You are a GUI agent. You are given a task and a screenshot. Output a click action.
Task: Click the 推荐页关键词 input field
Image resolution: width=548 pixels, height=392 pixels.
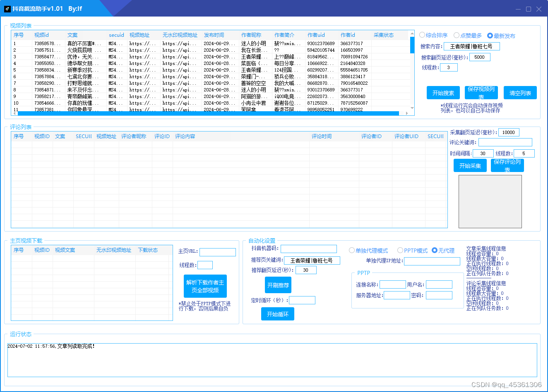(312, 261)
